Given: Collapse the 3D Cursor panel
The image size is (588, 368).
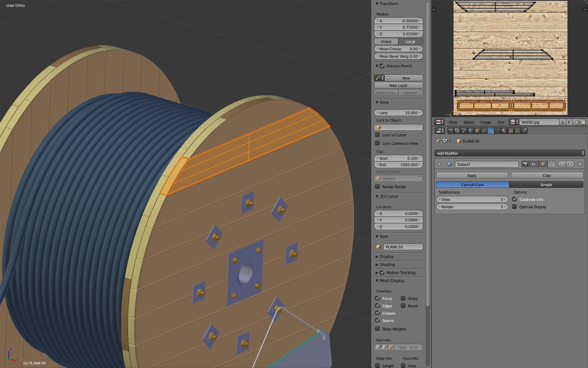Looking at the screenshot, I should pyautogui.click(x=377, y=196).
